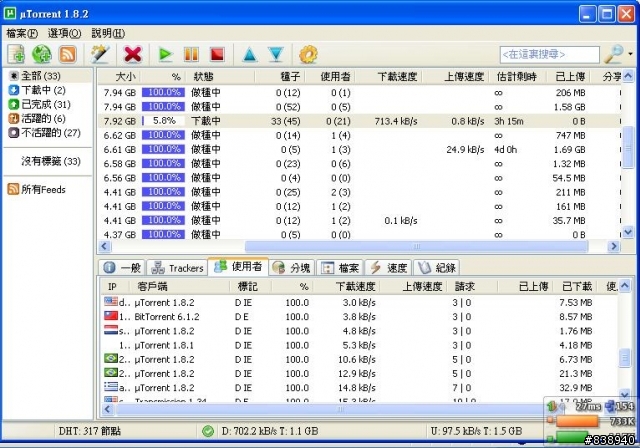This screenshot has width=640, height=448.
Task: Click U: 97.5 kB/s upload status
Action: pos(476,431)
